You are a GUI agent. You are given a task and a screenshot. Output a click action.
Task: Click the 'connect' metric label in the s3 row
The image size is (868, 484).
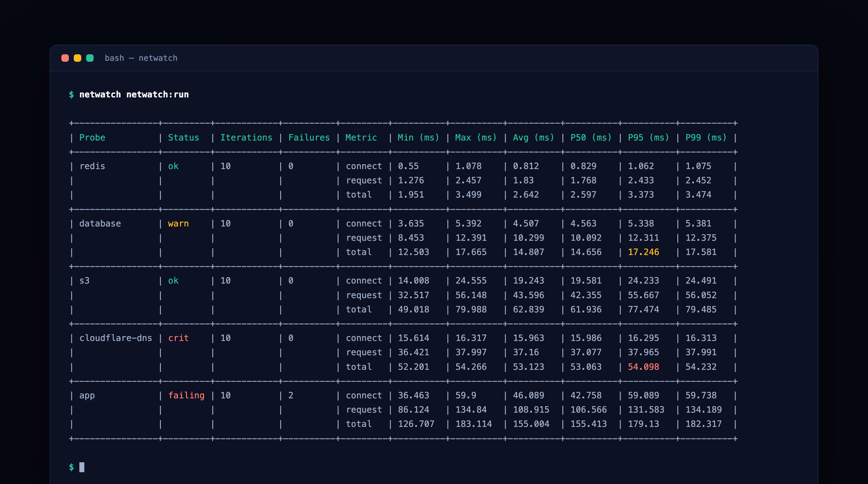(x=364, y=280)
